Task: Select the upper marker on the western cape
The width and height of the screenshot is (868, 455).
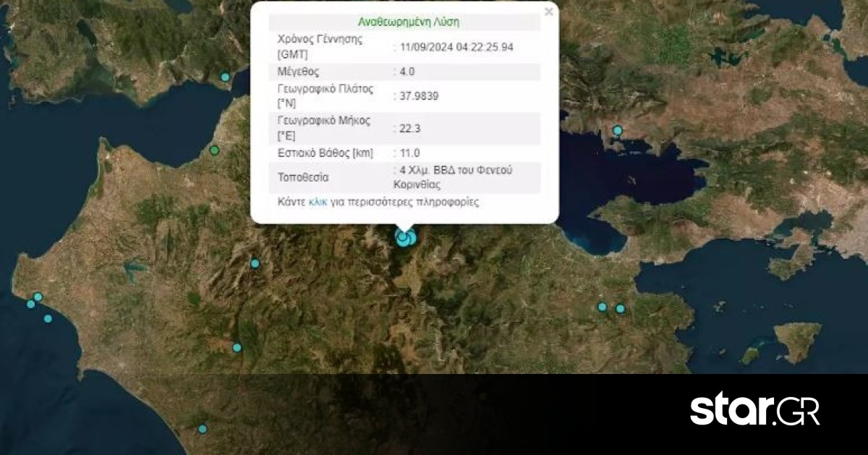Action: tap(38, 297)
